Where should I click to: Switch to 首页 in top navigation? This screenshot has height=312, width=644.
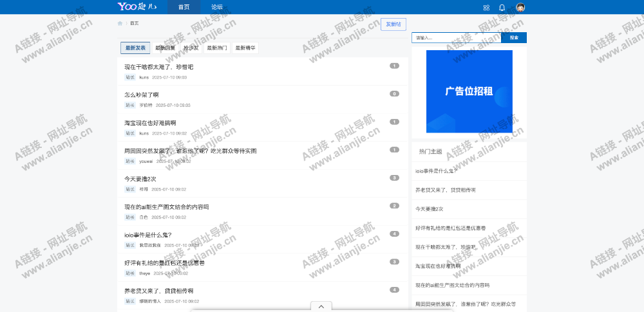184,7
